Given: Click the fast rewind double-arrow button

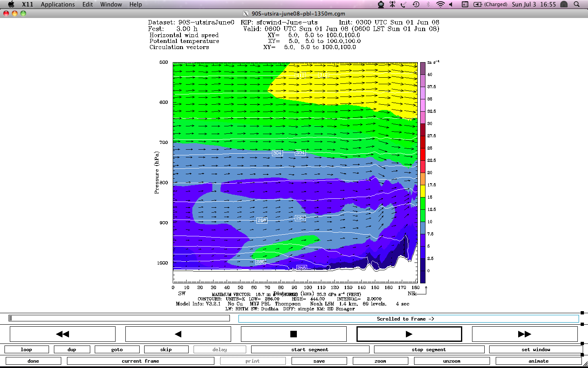Looking at the screenshot, I should point(62,334).
